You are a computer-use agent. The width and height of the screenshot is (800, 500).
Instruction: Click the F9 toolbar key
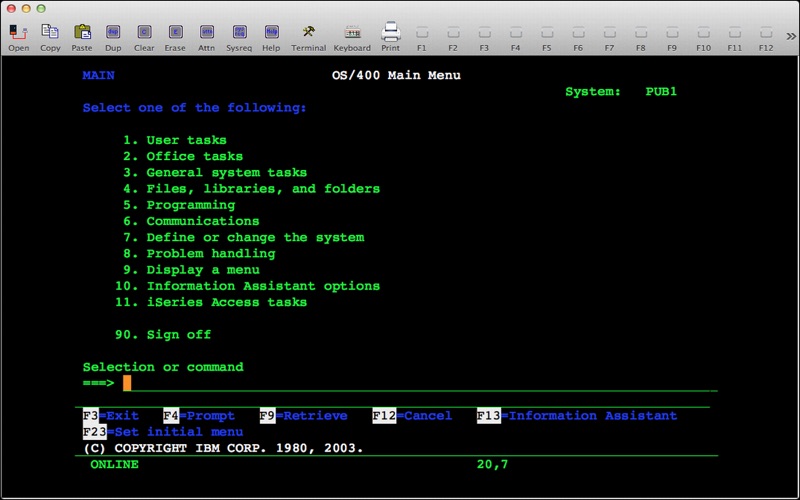(671, 37)
